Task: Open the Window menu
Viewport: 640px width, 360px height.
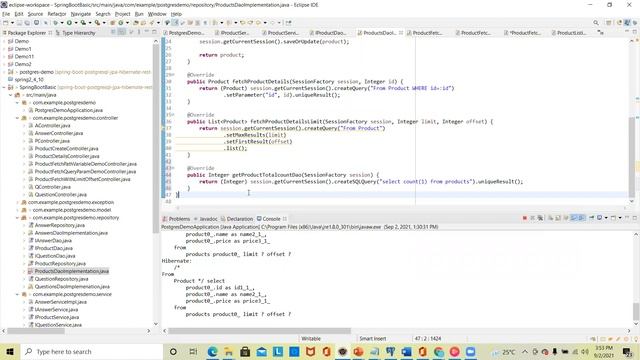Action: pyautogui.click(x=157, y=14)
